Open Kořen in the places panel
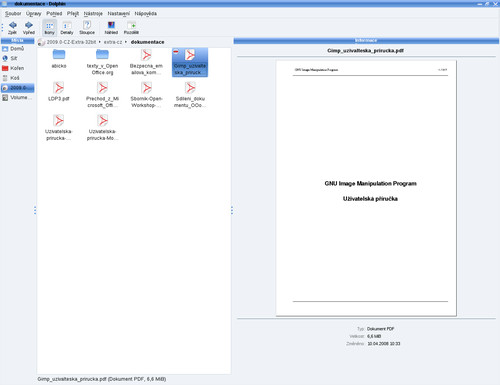 coord(17,68)
